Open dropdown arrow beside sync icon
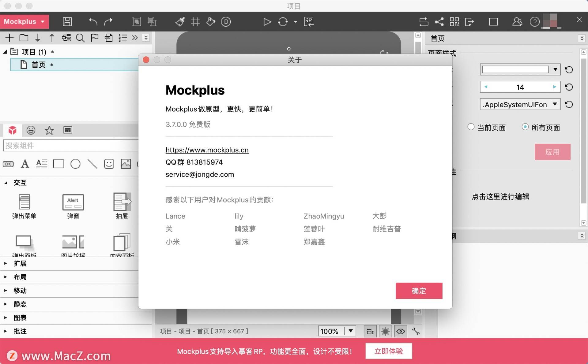The width and height of the screenshot is (588, 364). (x=296, y=22)
